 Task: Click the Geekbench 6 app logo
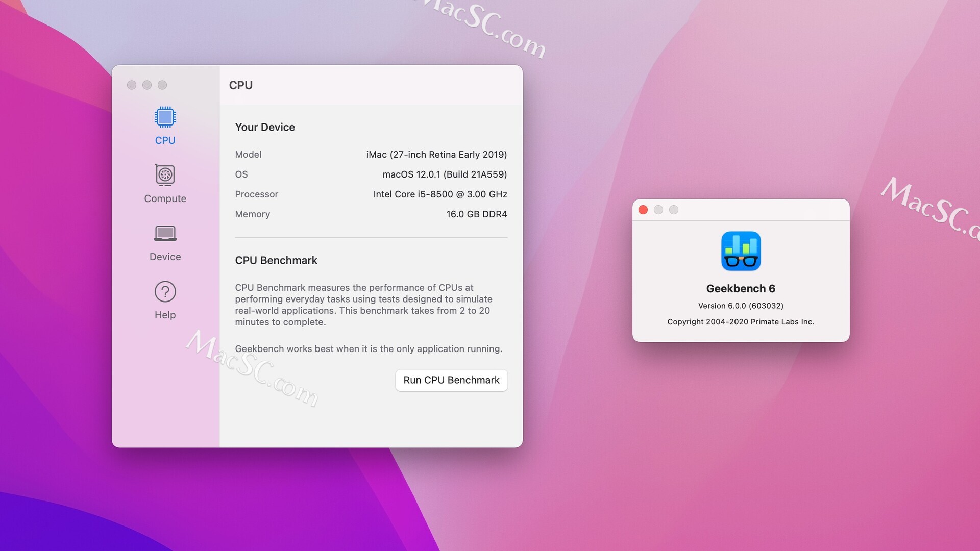[x=741, y=251]
